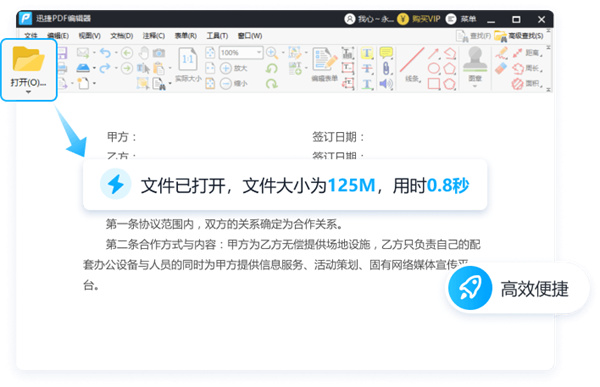Open the 注释(C) menu

[x=154, y=36]
